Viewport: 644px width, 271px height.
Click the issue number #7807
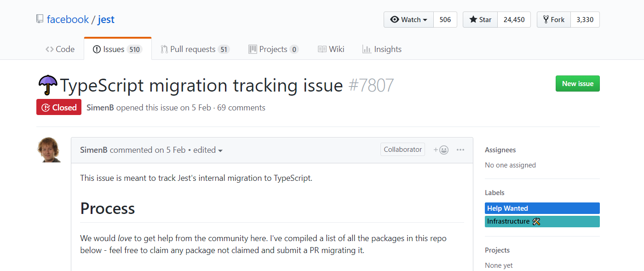371,86
